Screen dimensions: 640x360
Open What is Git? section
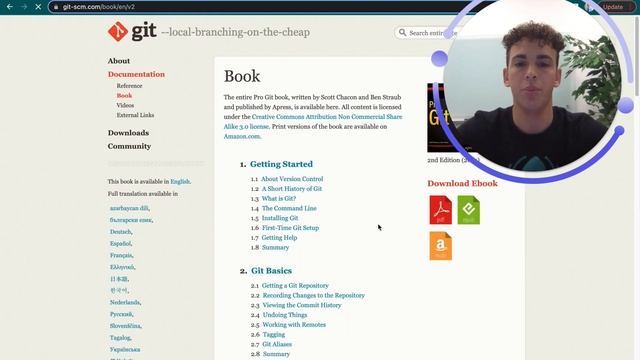click(279, 198)
